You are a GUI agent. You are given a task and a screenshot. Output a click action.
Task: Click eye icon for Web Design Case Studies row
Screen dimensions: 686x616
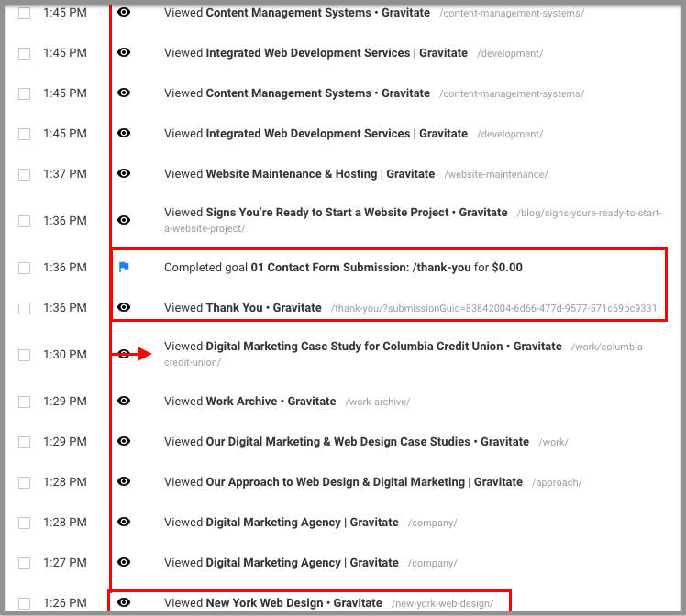point(124,441)
